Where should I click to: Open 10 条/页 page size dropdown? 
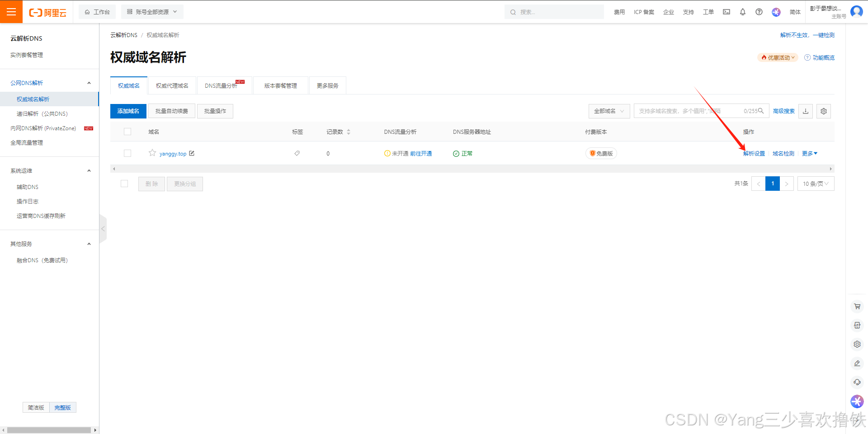816,184
